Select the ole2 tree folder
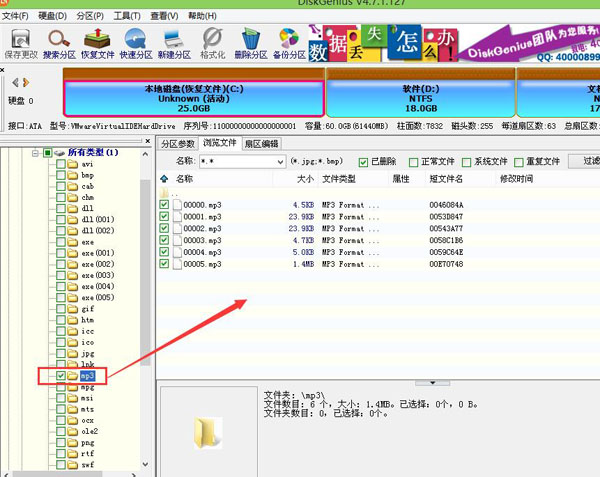 coord(90,431)
